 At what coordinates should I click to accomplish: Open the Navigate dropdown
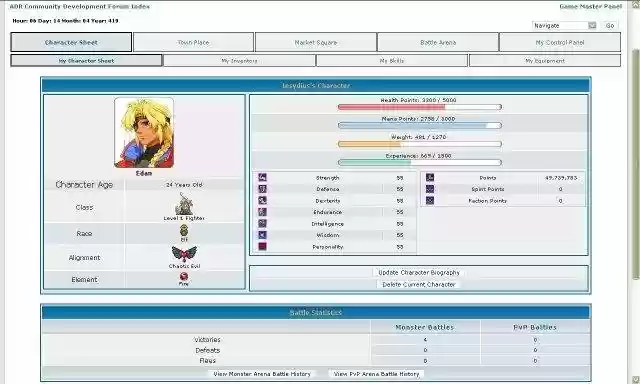pos(564,25)
